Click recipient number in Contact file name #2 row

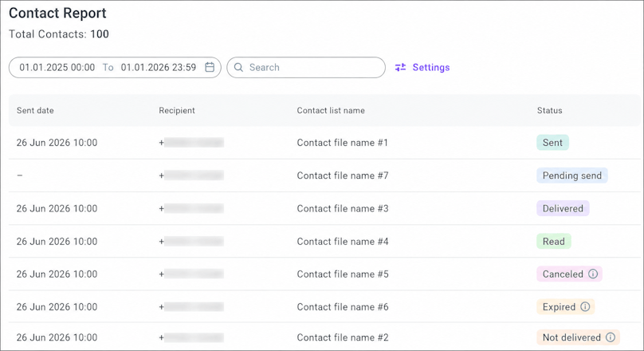click(191, 337)
